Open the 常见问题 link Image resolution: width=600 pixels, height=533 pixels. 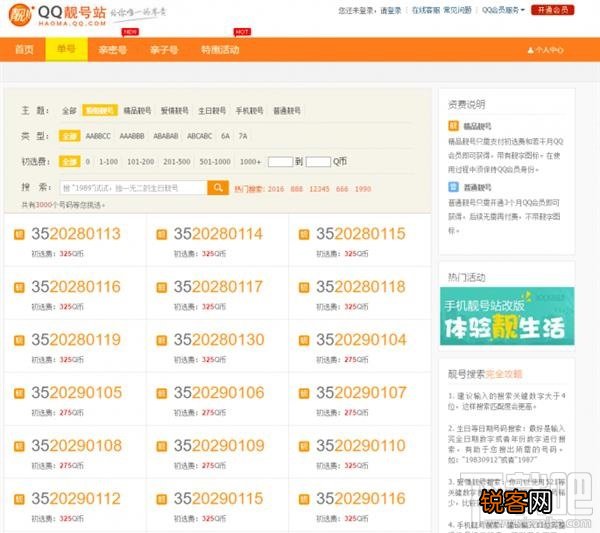pyautogui.click(x=457, y=10)
